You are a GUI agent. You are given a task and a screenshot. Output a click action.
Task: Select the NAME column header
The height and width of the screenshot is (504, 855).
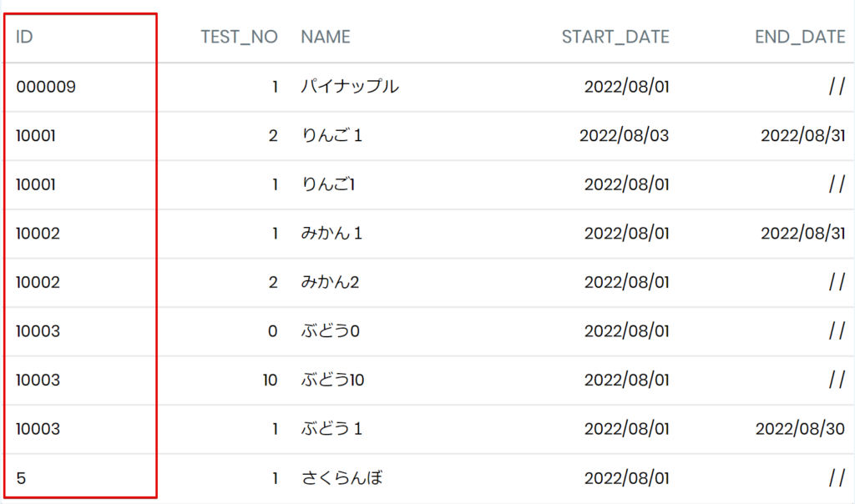coord(326,37)
